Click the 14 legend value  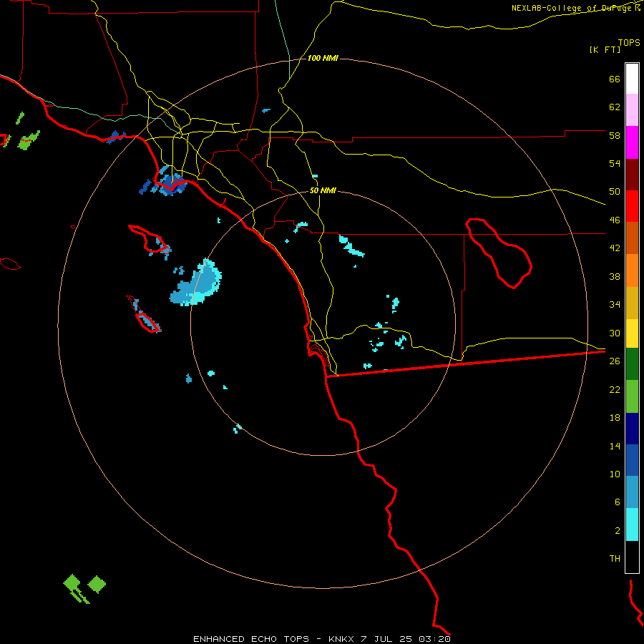pos(615,446)
